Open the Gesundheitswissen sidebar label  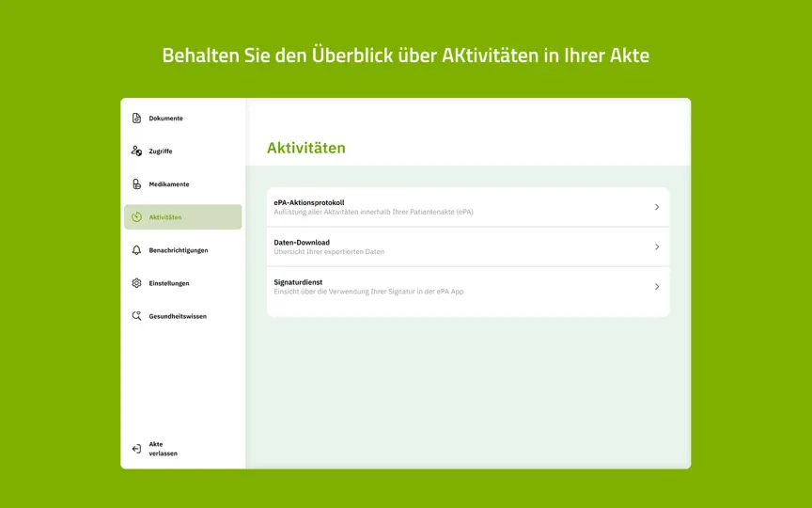click(178, 316)
